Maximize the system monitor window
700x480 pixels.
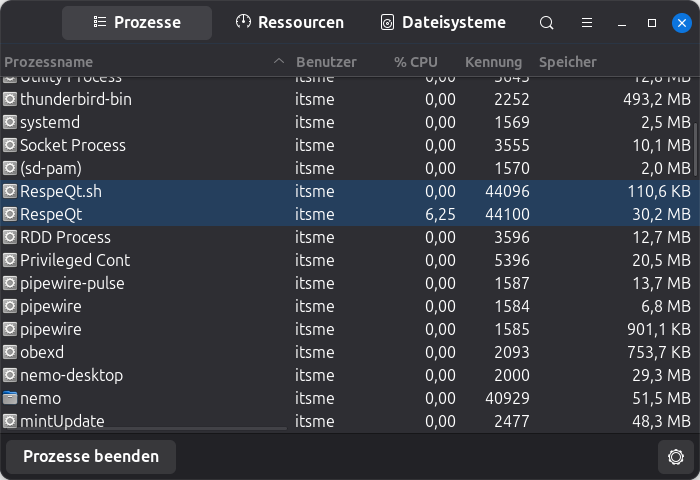pos(652,22)
